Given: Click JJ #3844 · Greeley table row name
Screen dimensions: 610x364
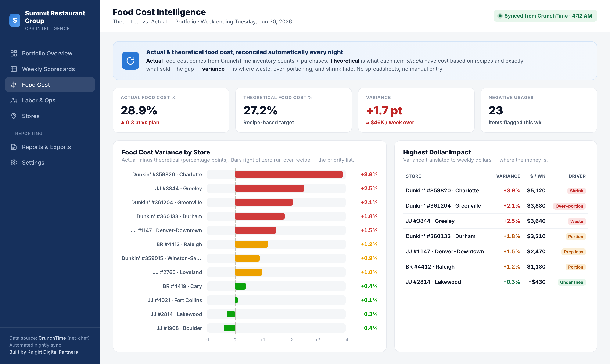Looking at the screenshot, I should click(x=430, y=221).
